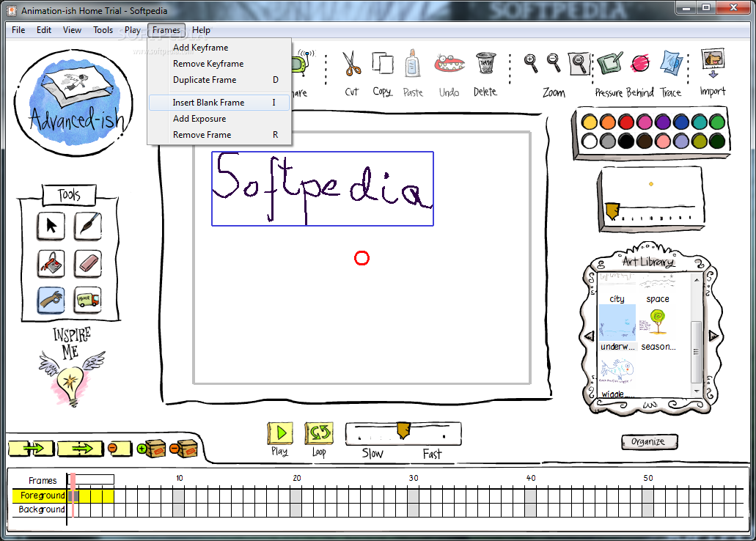Toggle the Trace onion skin option
The image size is (756, 541).
671,63
